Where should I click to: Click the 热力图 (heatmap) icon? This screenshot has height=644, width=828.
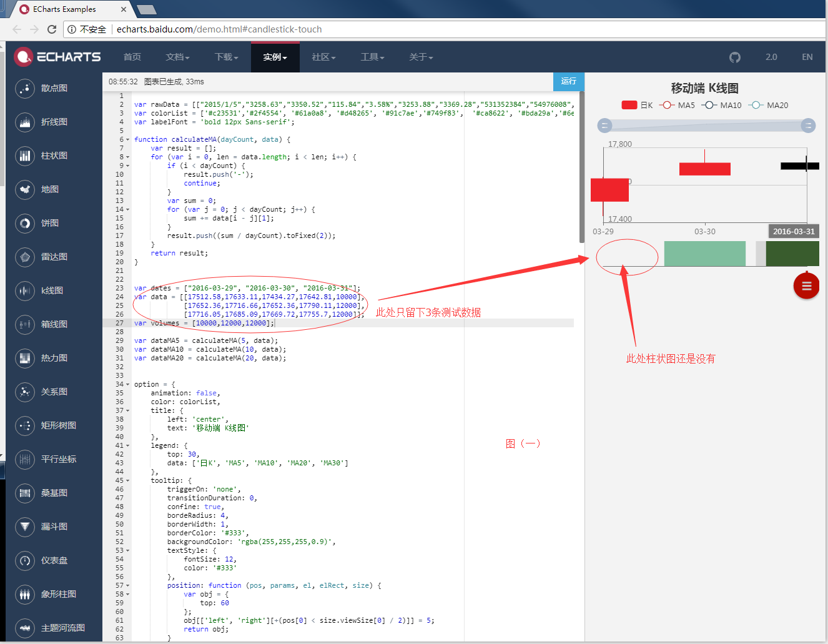(24, 358)
